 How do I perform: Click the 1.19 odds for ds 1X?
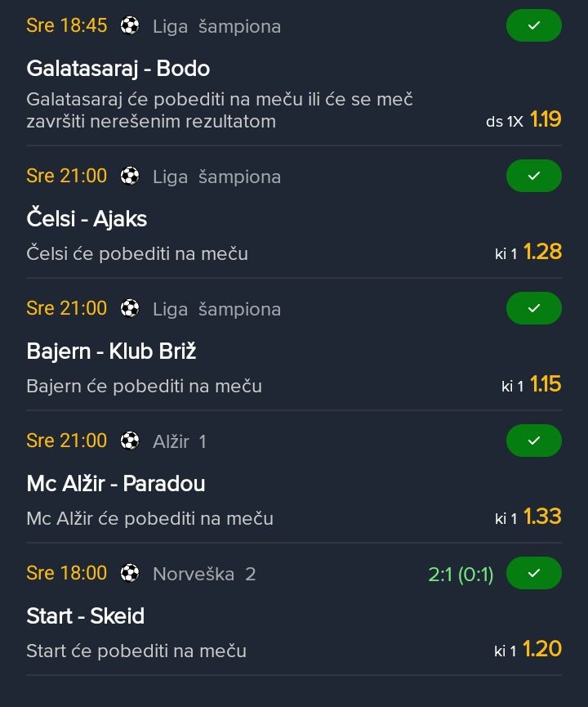point(546,119)
